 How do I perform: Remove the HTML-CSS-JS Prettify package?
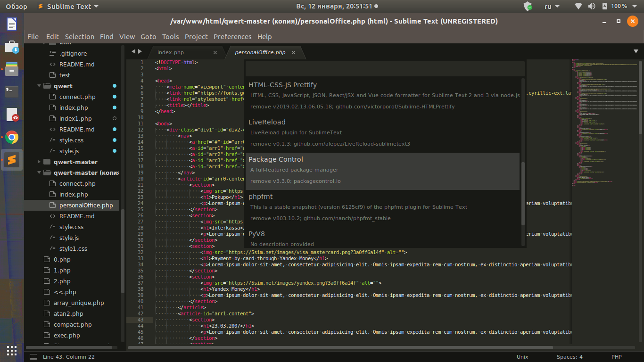coord(382,95)
